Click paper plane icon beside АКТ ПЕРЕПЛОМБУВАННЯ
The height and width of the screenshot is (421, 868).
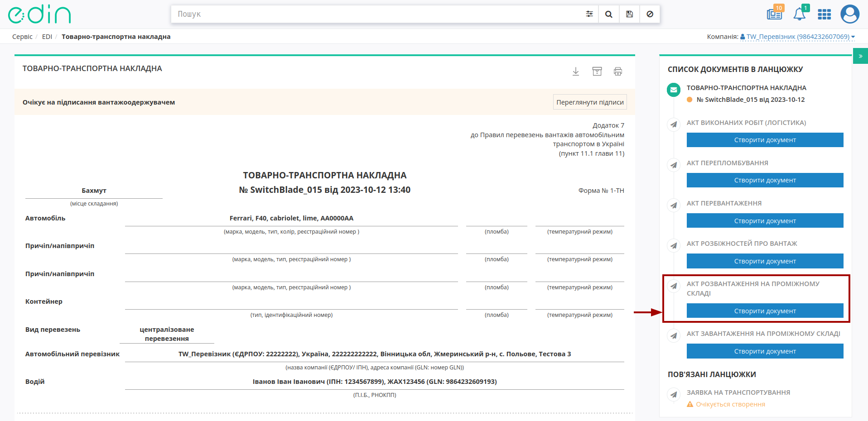pos(674,165)
